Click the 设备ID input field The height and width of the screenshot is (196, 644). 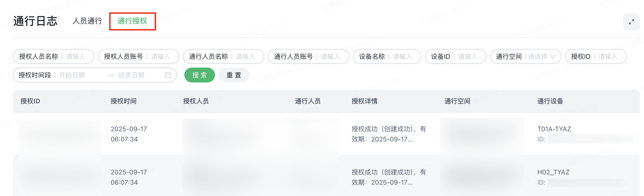tap(469, 56)
